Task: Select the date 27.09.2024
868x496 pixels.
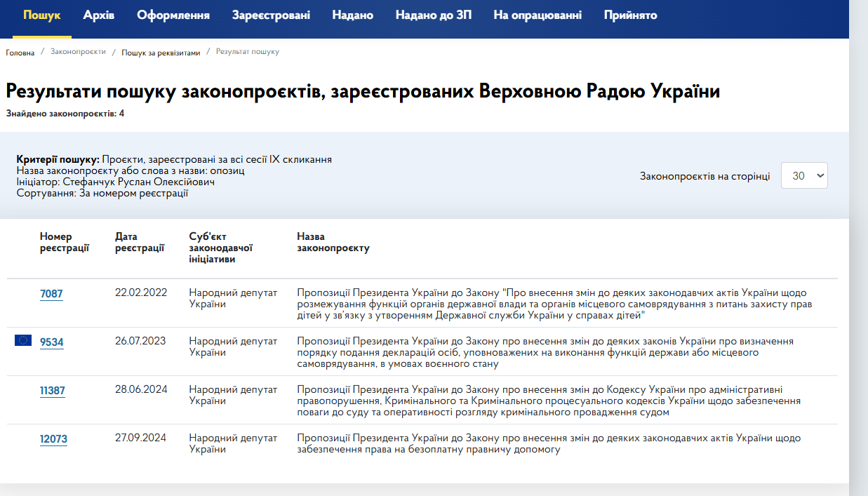Action: (140, 438)
